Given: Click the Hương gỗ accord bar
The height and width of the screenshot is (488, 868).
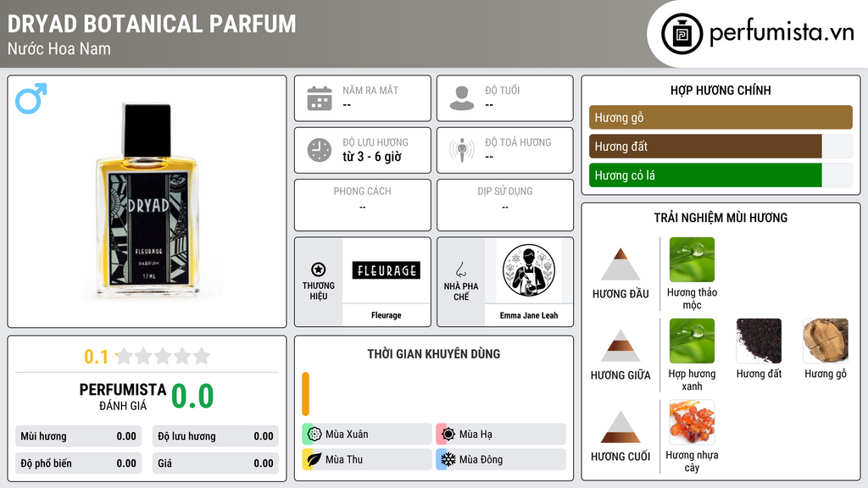Looking at the screenshot, I should click(721, 117).
